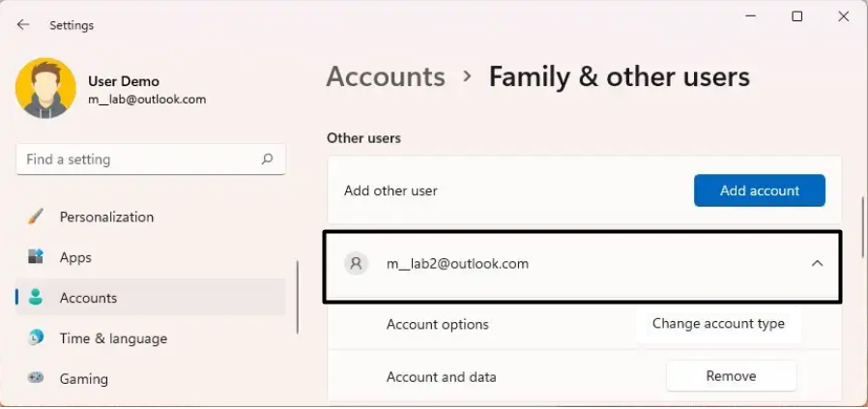Click the Personalization paintbrush icon
The image size is (868, 409).
(x=36, y=217)
